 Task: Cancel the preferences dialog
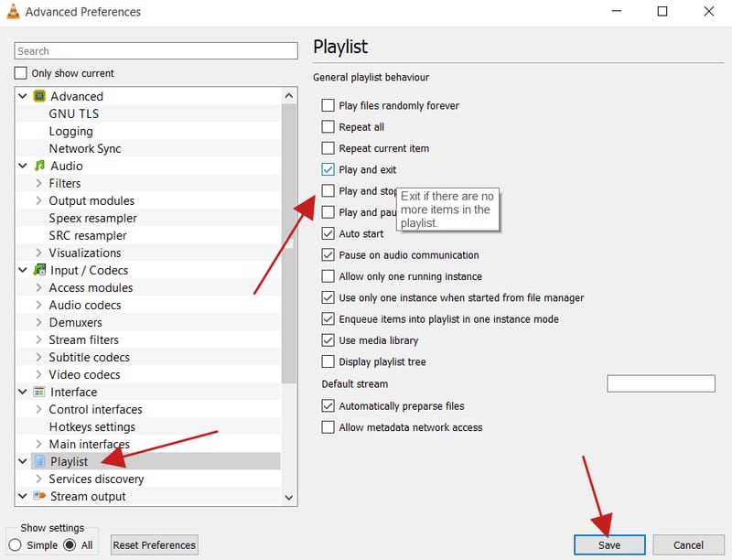[688, 545]
